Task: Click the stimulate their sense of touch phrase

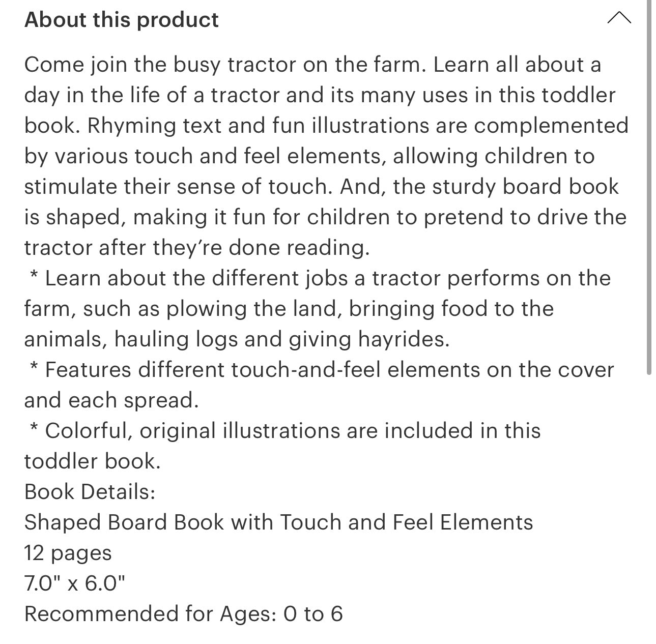Action: (176, 187)
